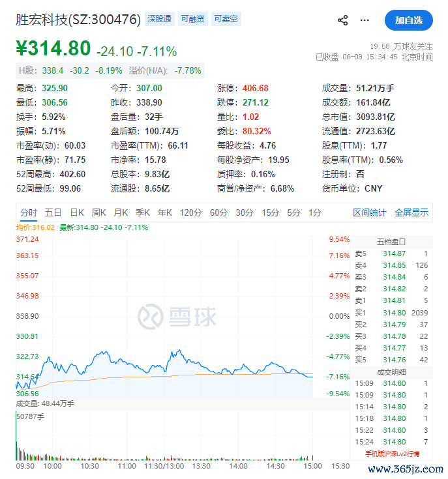
Task: Click the 19.58 万球友关注 follower count
Action: (401, 46)
